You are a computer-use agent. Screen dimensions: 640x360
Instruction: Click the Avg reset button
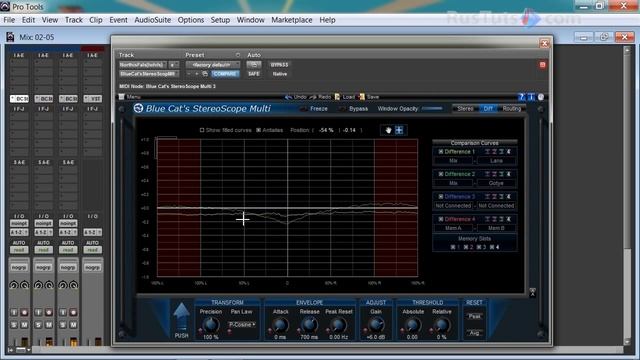[474, 333]
